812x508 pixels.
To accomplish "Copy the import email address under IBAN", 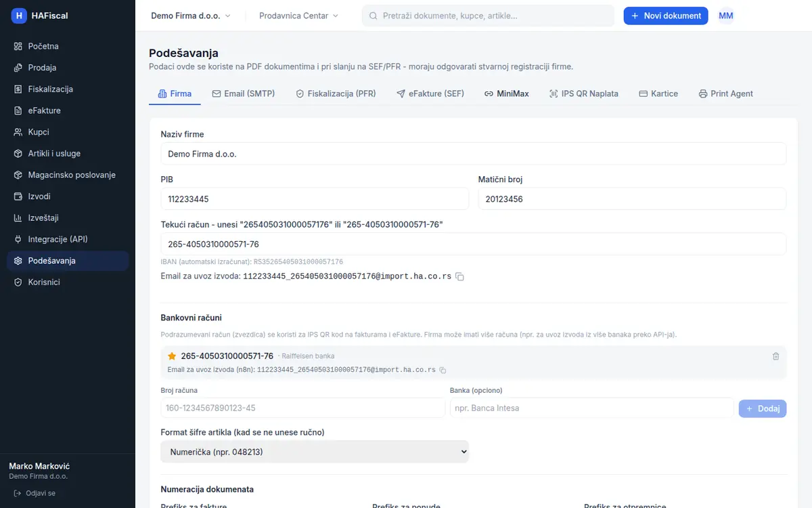I will coord(459,276).
